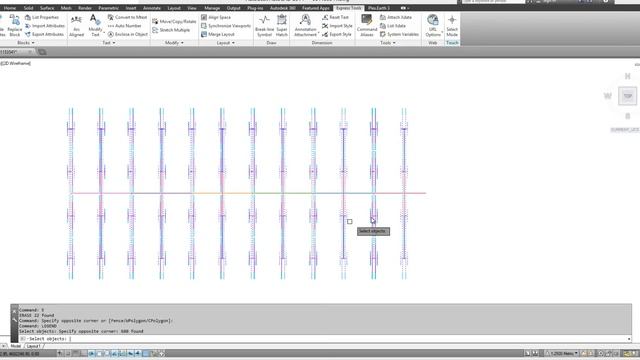640x360 pixels.
Task: Open the Autodesk 360 ribbon tab
Action: pos(282,8)
